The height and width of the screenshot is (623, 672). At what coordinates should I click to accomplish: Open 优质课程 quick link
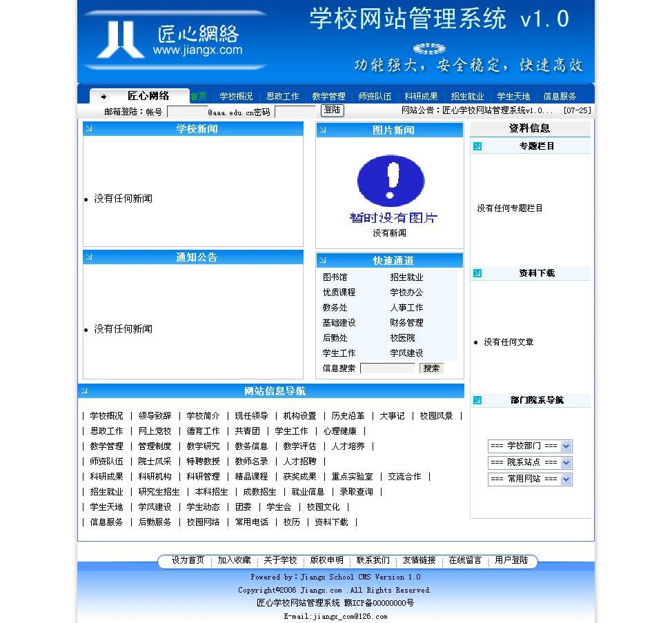coord(339,293)
